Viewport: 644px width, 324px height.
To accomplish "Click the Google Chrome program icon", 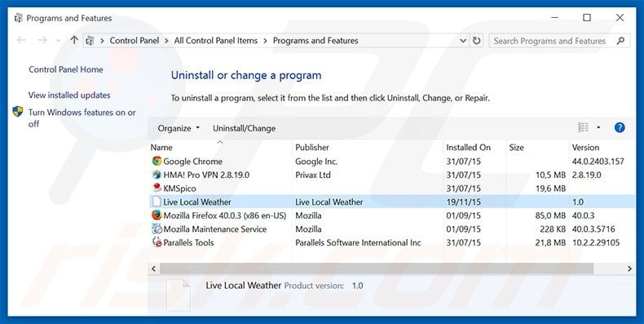I will coord(157,161).
